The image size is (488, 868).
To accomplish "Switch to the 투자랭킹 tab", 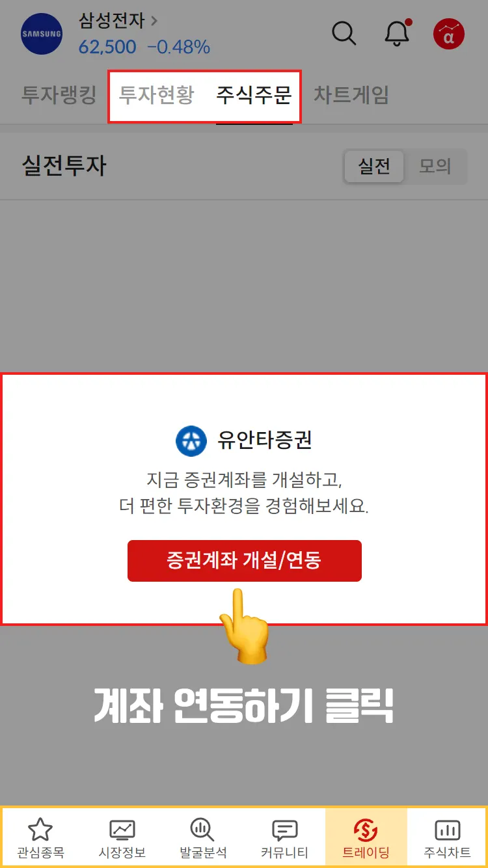I will click(59, 95).
